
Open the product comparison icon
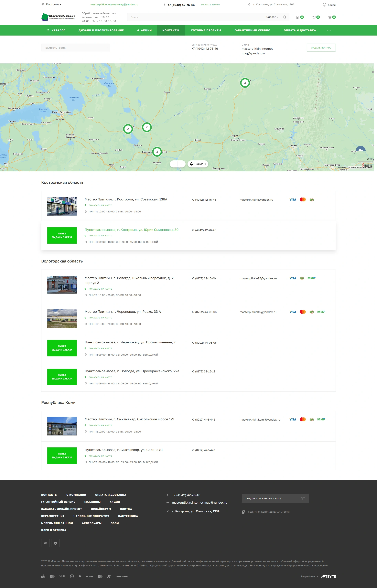[297, 17]
